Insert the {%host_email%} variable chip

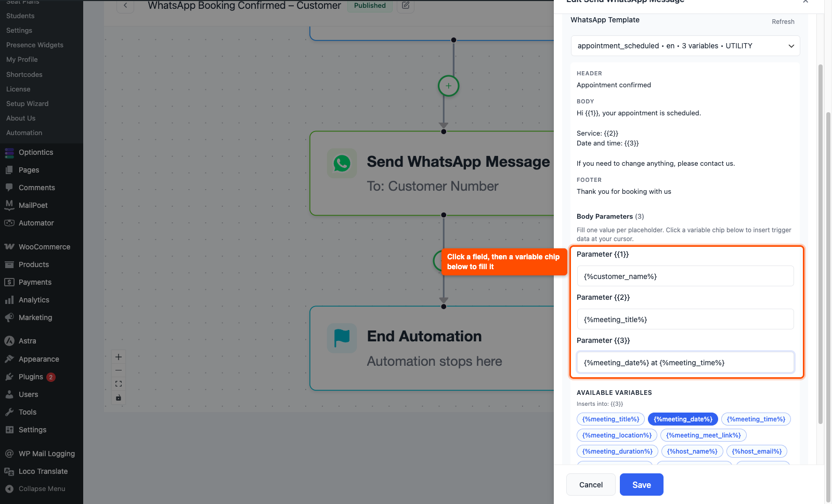point(757,452)
